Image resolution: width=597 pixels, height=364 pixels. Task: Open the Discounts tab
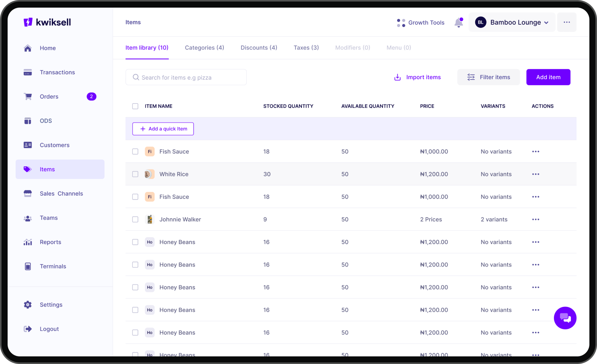(x=259, y=48)
